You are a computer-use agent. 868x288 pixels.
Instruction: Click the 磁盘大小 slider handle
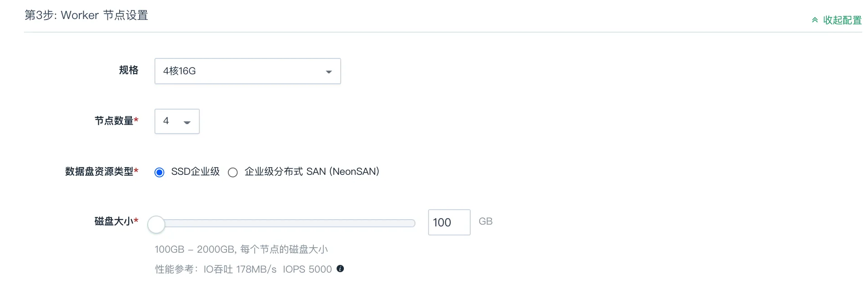click(156, 225)
